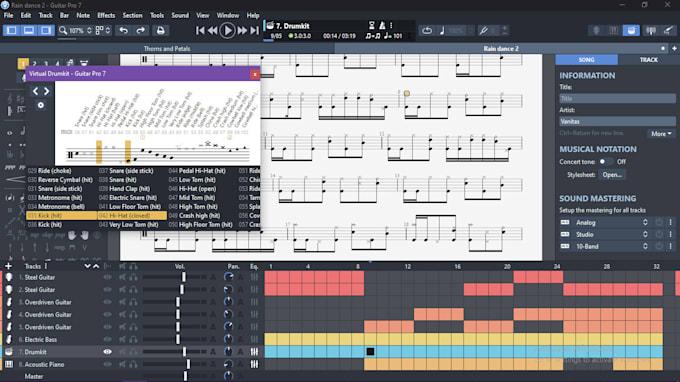Switch to the TRACK inspector tab
The image size is (680, 382).
pos(649,59)
